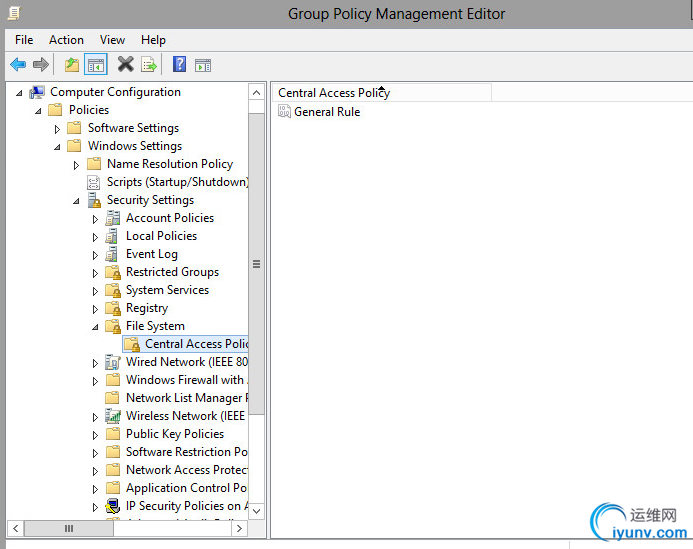This screenshot has width=693, height=549.
Task: Click the Up one level folder icon
Action: click(72, 65)
